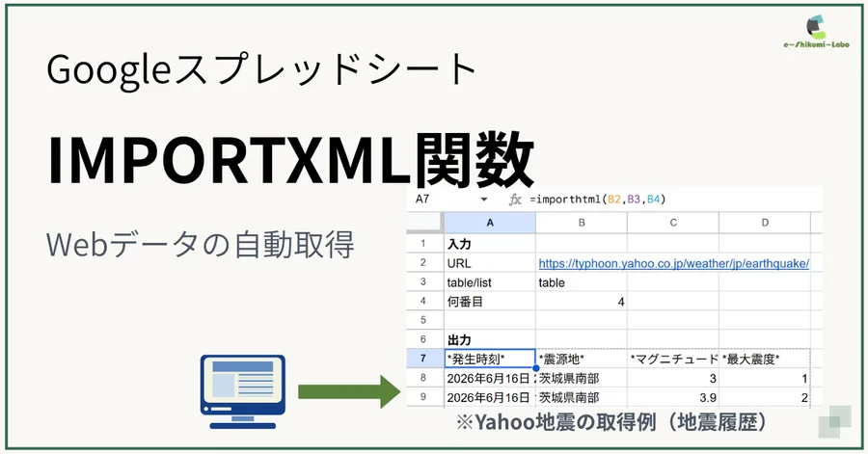Screen dimensions: 868x454
Task: Open the typhoon.yahoo.co.jp earthquake link
Action: [674, 264]
